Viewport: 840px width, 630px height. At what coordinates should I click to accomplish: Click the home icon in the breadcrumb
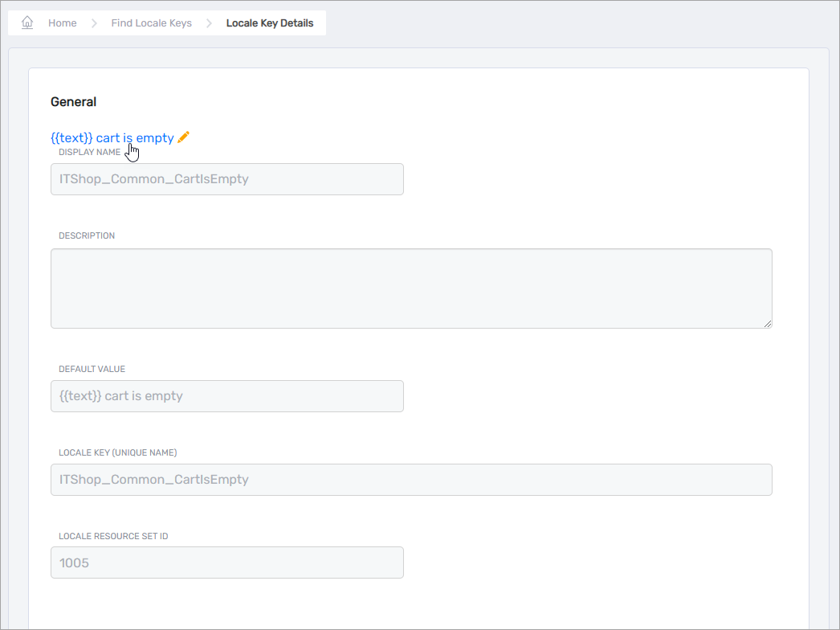click(x=27, y=22)
